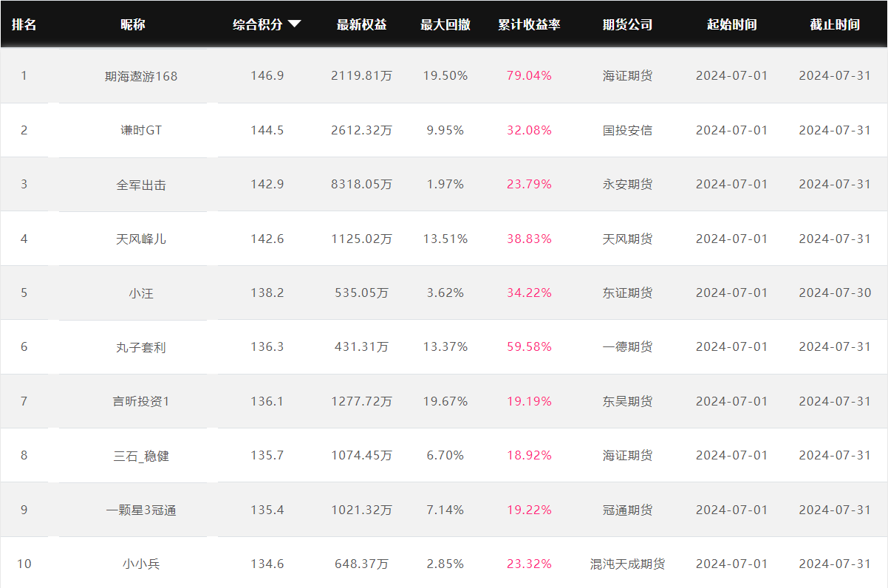This screenshot has height=588, width=888.
Task: Click the 431.31万 equity cell
Action: pyautogui.click(x=362, y=346)
